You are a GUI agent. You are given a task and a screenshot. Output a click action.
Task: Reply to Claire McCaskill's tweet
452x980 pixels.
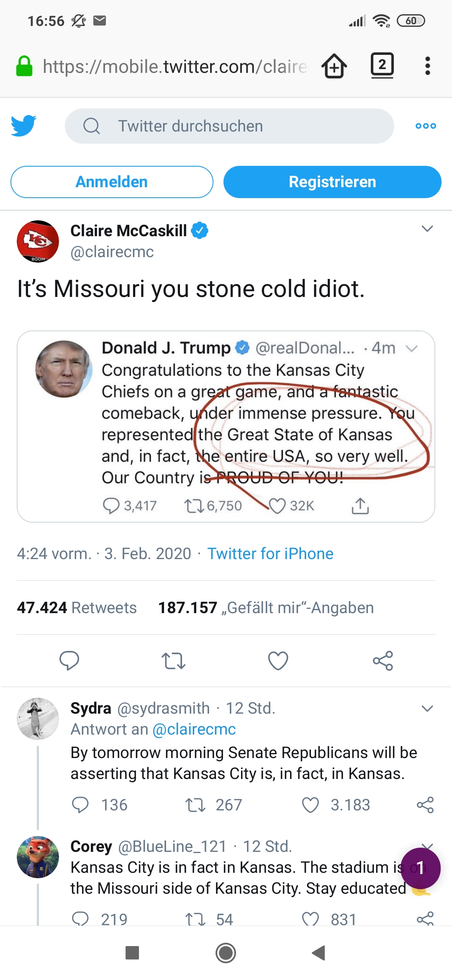[x=69, y=660]
